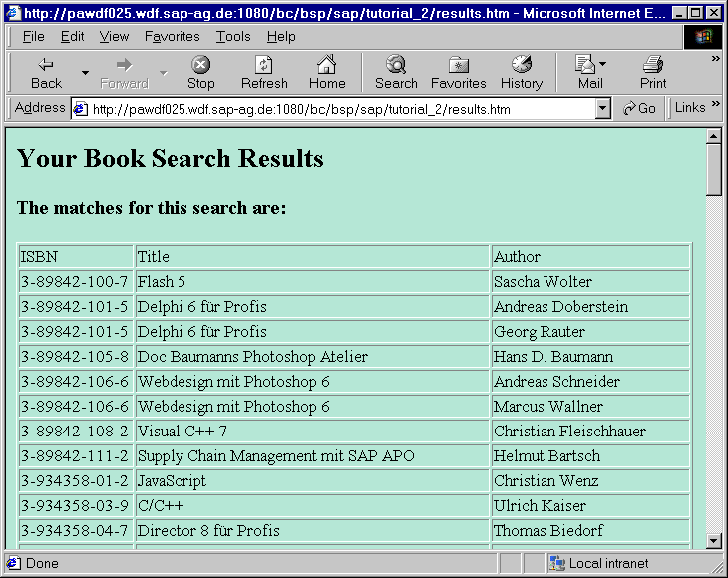
Task: Select the 'Flash 5' title cell
Action: (312, 282)
